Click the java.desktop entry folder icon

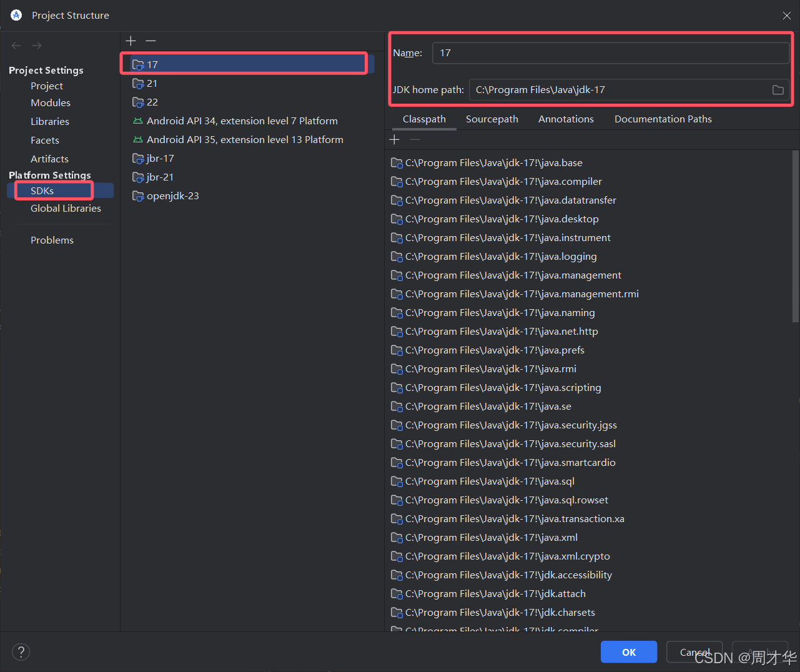(397, 219)
